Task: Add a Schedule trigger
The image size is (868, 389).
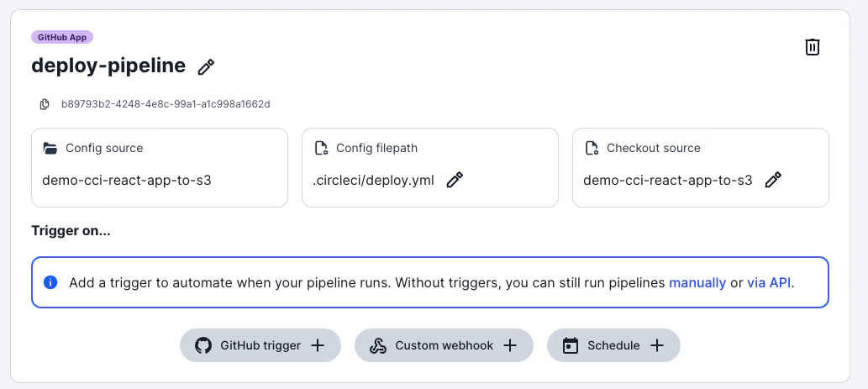Action: [613, 345]
